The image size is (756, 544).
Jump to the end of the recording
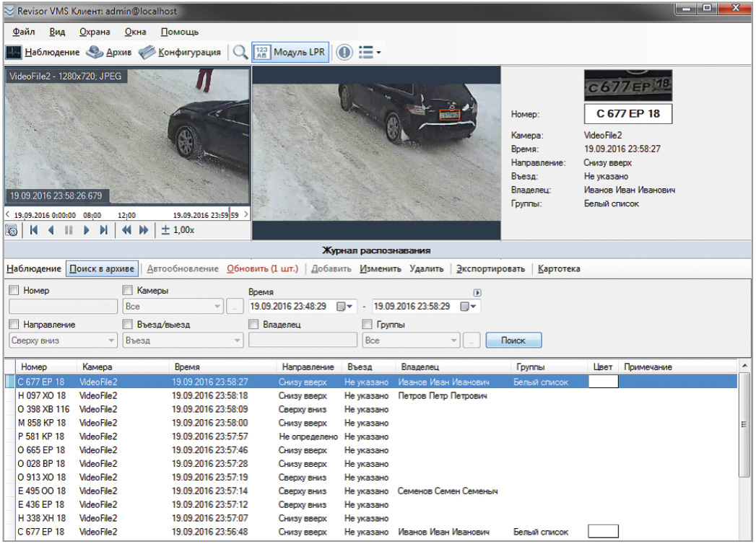pos(104,230)
